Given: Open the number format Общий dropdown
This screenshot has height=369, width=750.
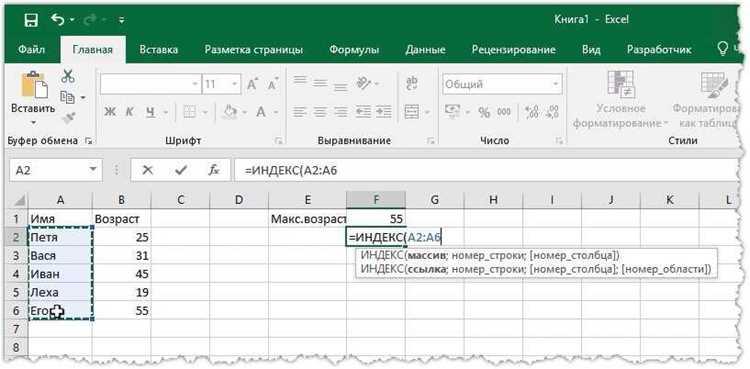Looking at the screenshot, I should (x=555, y=85).
